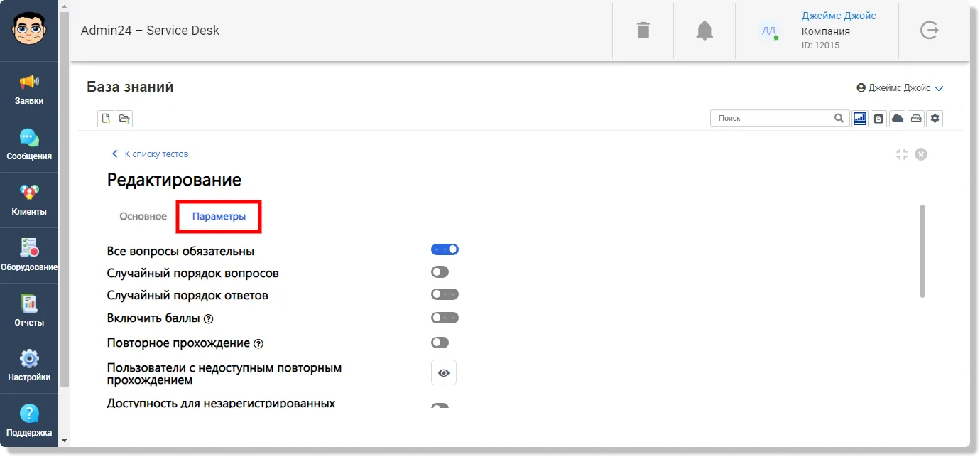Create a new folder with the add-folder icon

point(124,119)
